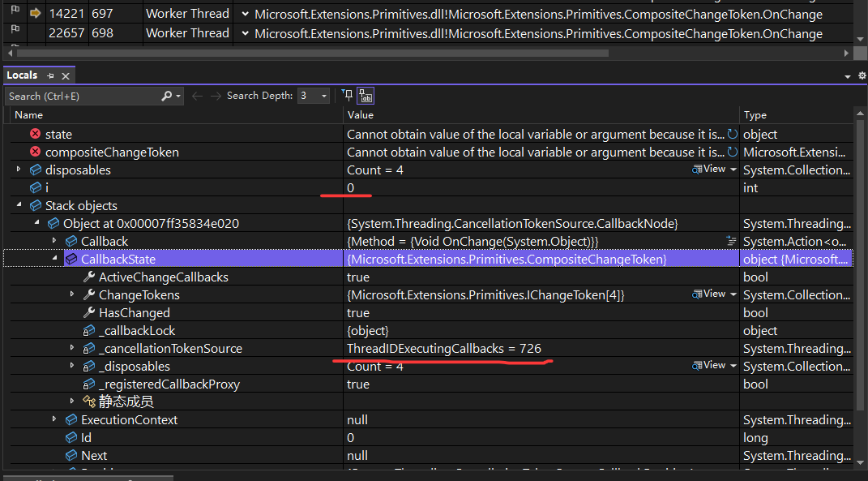Viewport: 868px width, 481px height.
Task: Collapse the Stack objects node
Action: 19,206
